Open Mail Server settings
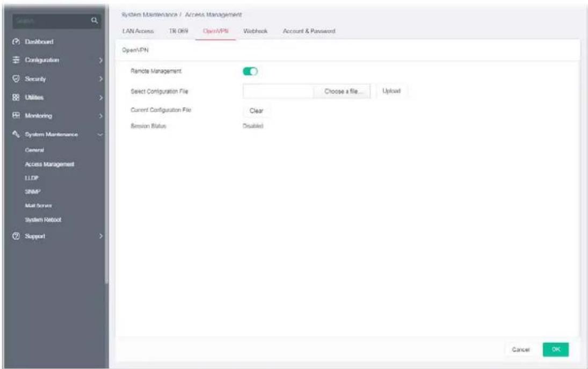Image resolution: width=588 pixels, height=369 pixels. (x=39, y=206)
